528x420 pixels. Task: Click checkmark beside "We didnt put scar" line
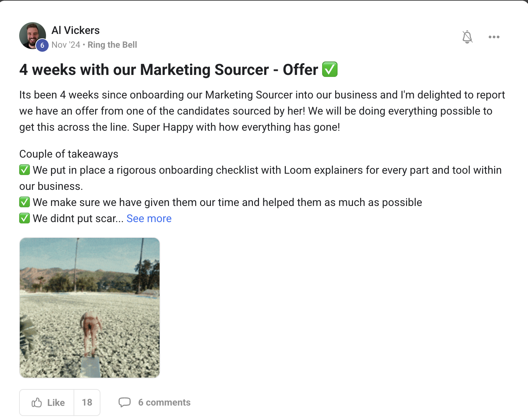coord(25,218)
